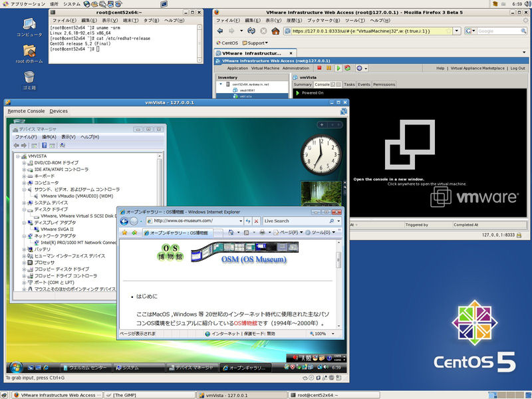The height and width of the screenshot is (399, 532).
Task: Click the IE Home icon
Action: point(231,232)
